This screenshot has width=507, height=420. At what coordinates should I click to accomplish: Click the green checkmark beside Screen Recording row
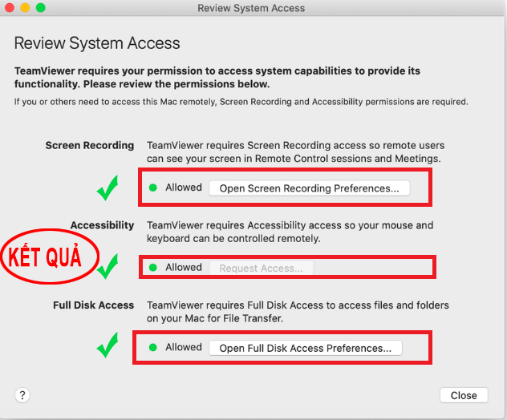tap(107, 190)
